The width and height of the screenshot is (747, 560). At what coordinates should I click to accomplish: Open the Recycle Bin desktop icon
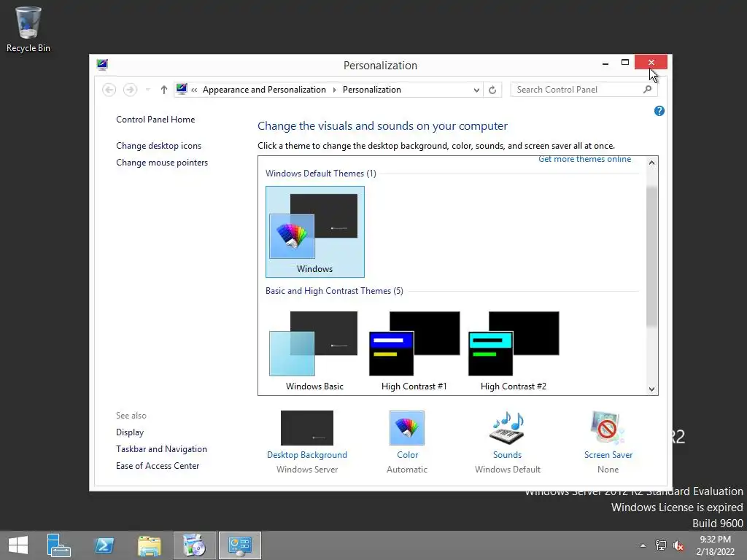pos(28,29)
